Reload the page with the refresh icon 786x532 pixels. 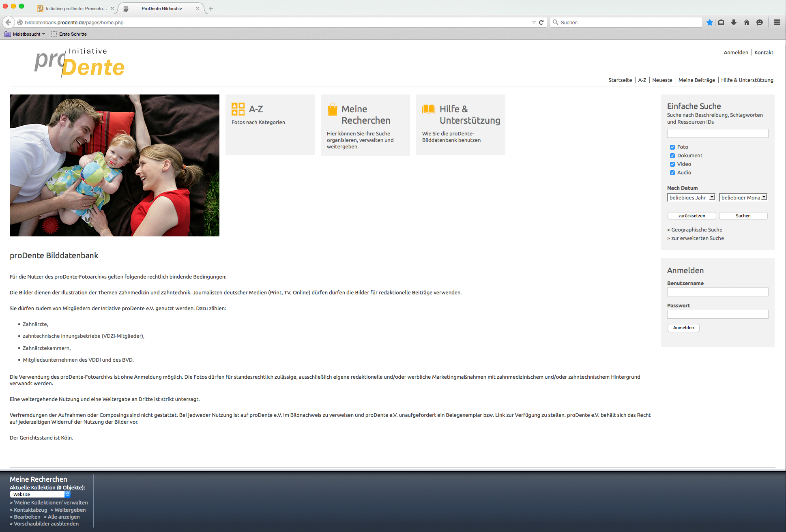point(541,22)
